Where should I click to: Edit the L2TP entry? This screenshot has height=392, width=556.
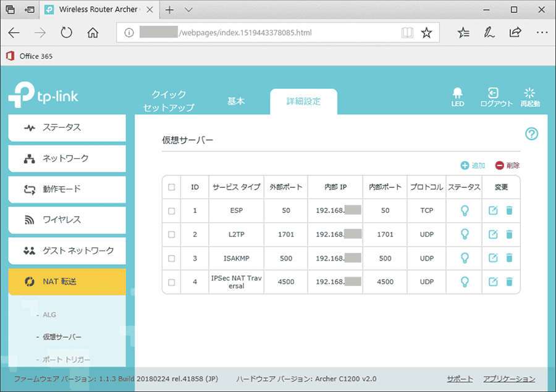493,235
